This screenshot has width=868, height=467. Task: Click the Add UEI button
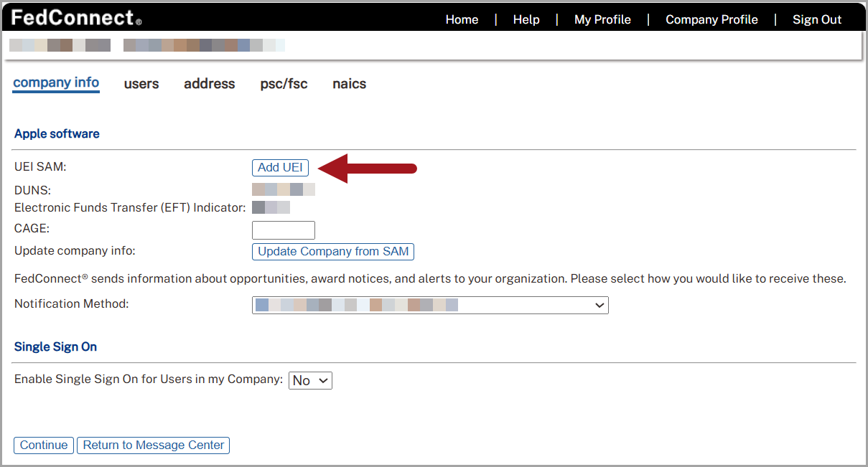point(280,167)
